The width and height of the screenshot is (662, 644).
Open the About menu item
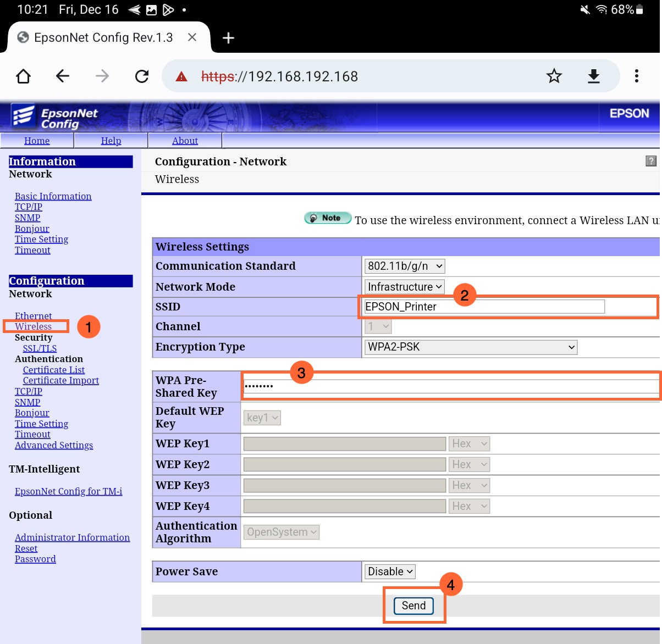185,141
